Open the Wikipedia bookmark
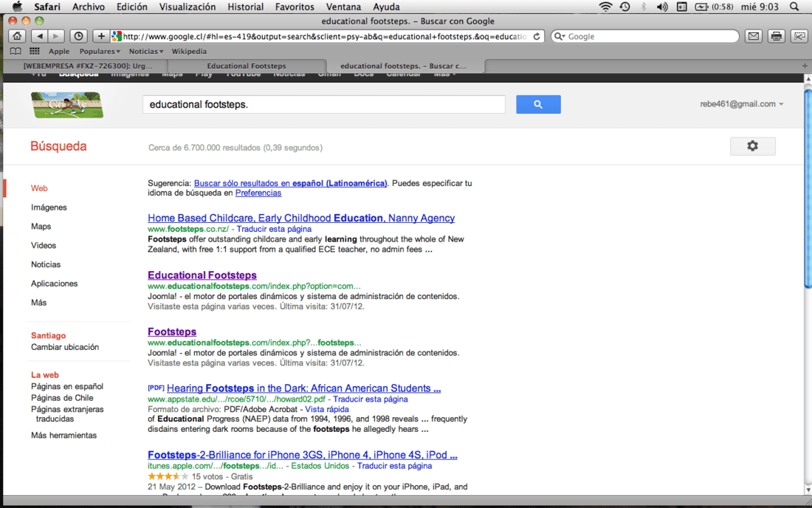 pos(189,51)
